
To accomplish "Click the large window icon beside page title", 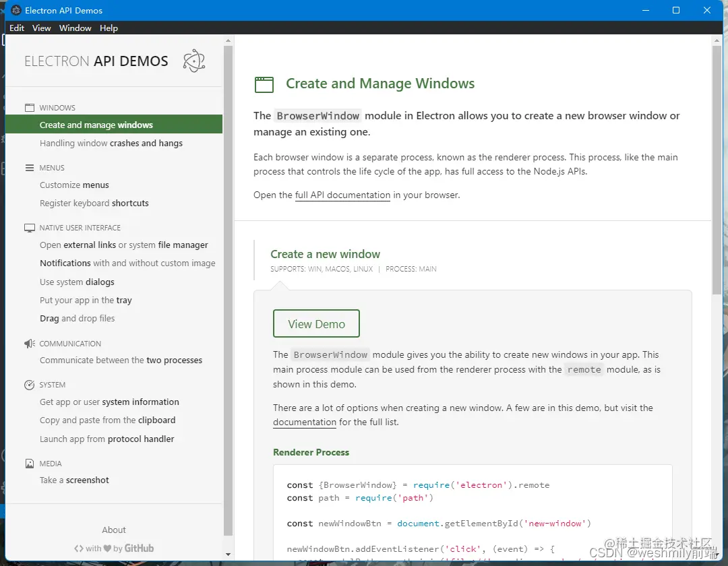I will [264, 84].
